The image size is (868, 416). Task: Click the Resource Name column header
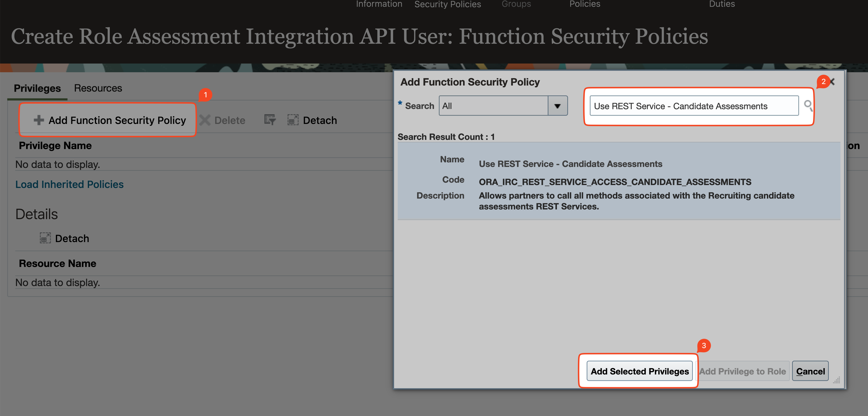click(58, 264)
